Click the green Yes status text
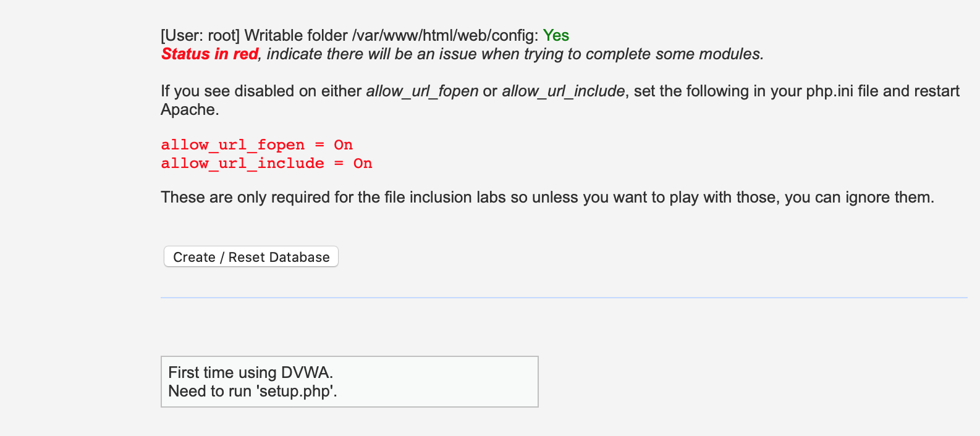Screen dimensions: 980x436 pyautogui.click(x=556, y=36)
